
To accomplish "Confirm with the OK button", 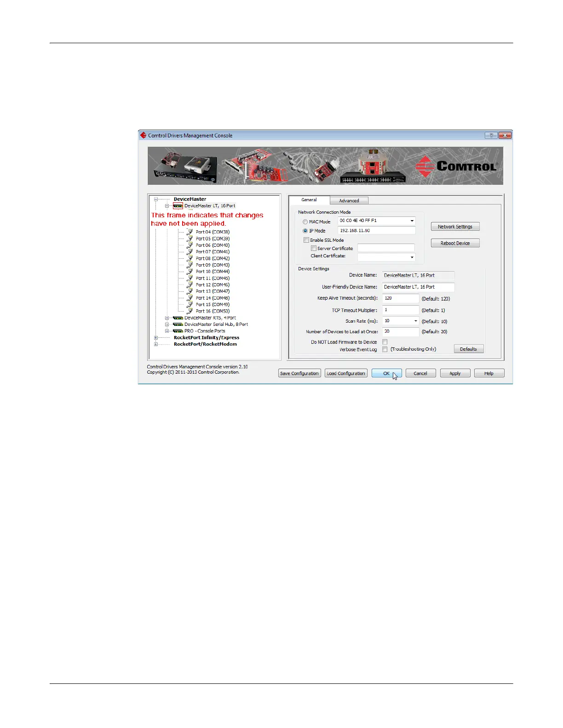I will click(386, 373).
